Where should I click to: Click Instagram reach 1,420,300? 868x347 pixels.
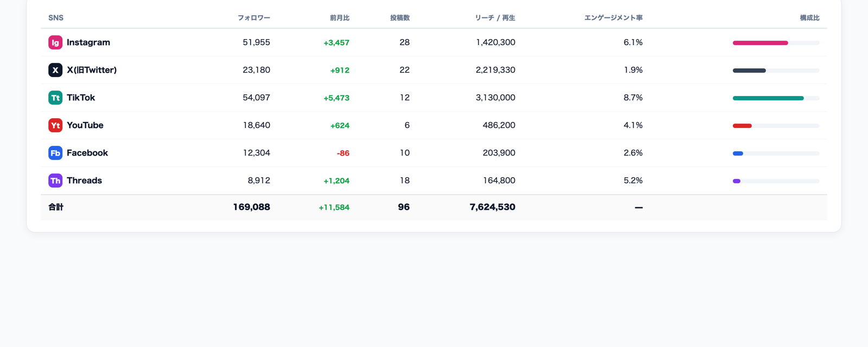496,42
